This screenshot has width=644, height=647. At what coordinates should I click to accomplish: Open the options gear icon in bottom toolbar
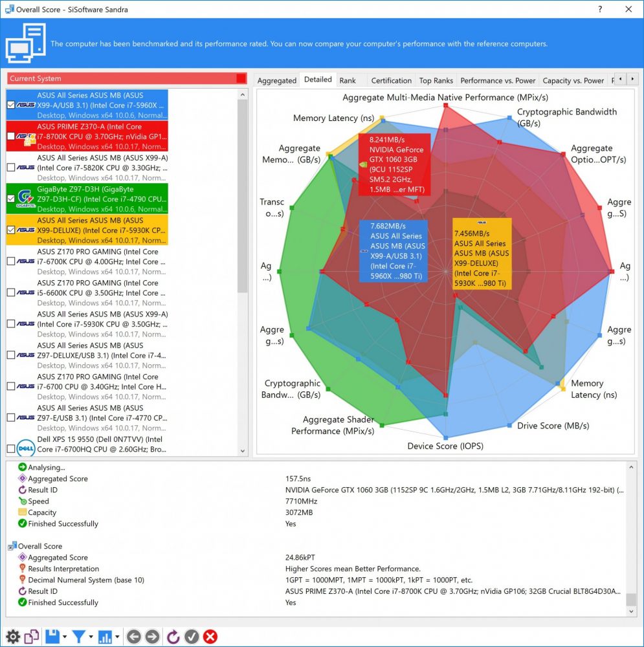coord(13,637)
